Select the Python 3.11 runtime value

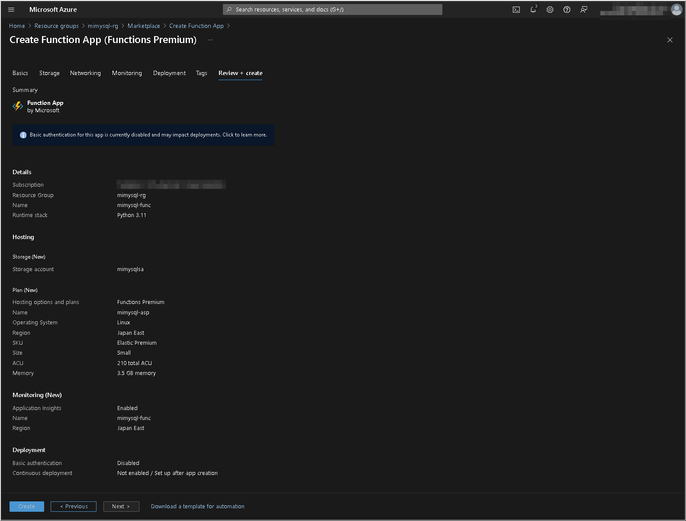pos(132,215)
